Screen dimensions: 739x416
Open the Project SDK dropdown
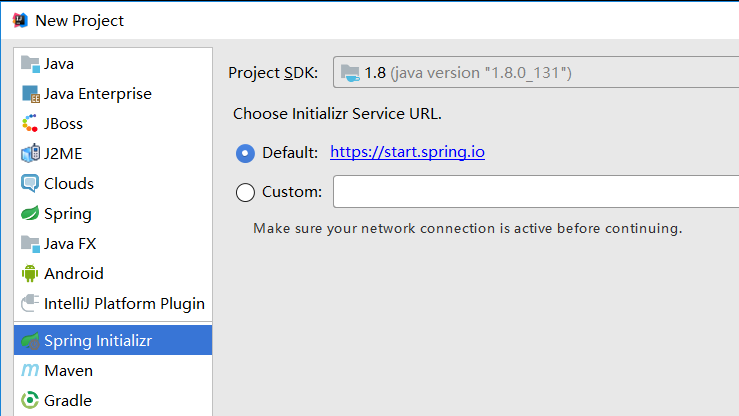pyautogui.click(x=536, y=72)
